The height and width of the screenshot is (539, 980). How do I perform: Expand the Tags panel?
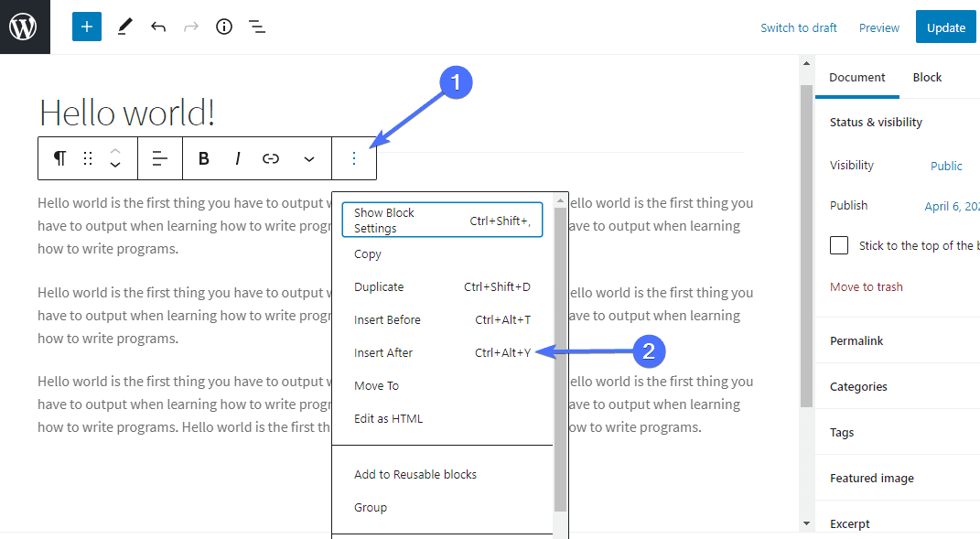[x=898, y=432]
